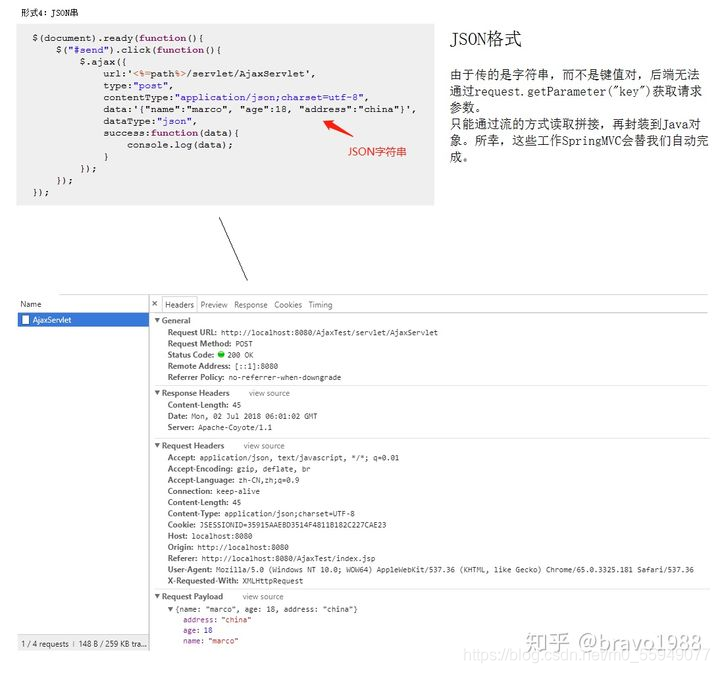Click the Referrer Policy no-referrer-when-downgrade value
This screenshot has width=720, height=673.
(x=285, y=377)
